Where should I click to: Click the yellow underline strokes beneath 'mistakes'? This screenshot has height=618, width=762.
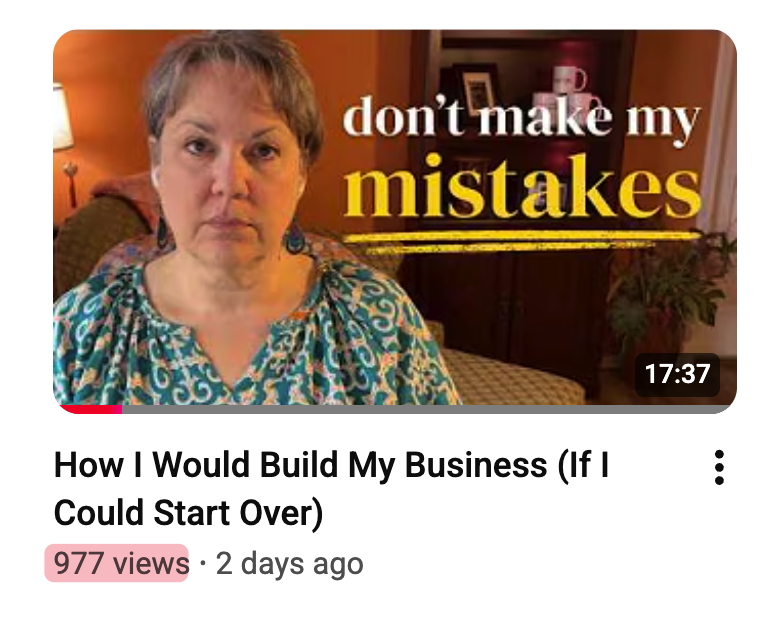pyautogui.click(x=520, y=242)
